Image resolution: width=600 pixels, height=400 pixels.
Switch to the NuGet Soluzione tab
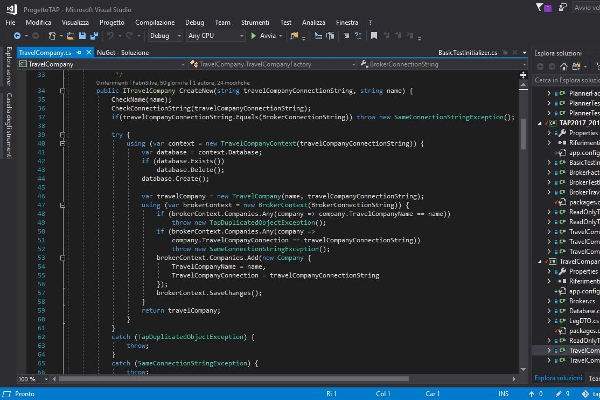point(122,52)
